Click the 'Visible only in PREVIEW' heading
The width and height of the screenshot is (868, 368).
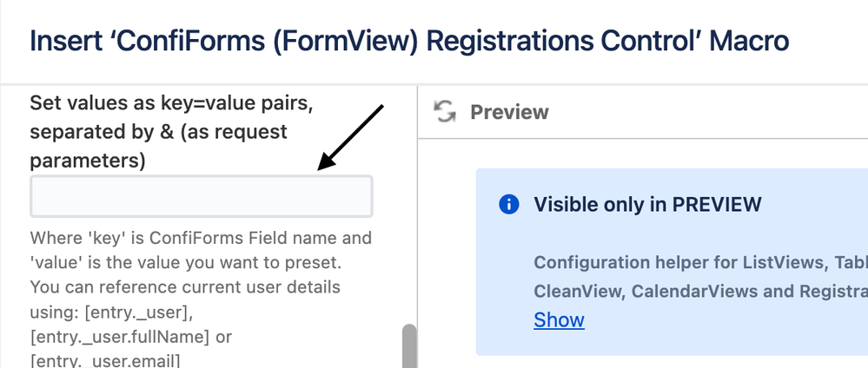(647, 205)
